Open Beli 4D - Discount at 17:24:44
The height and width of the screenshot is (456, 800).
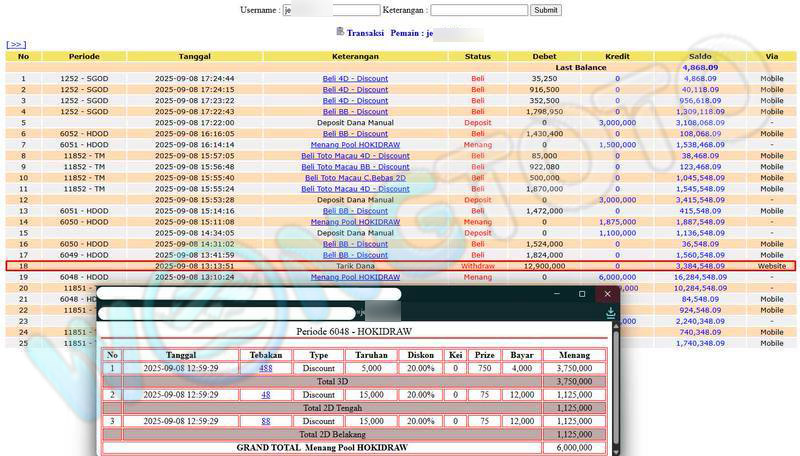pyautogui.click(x=355, y=78)
